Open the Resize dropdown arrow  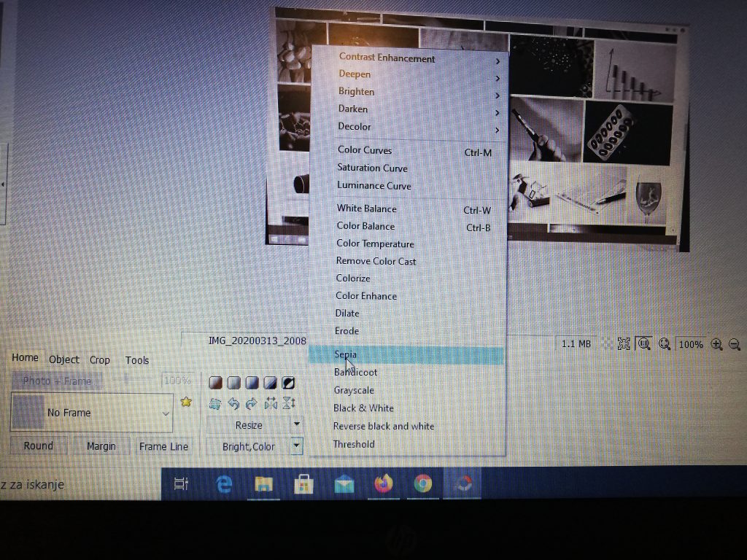coord(297,424)
